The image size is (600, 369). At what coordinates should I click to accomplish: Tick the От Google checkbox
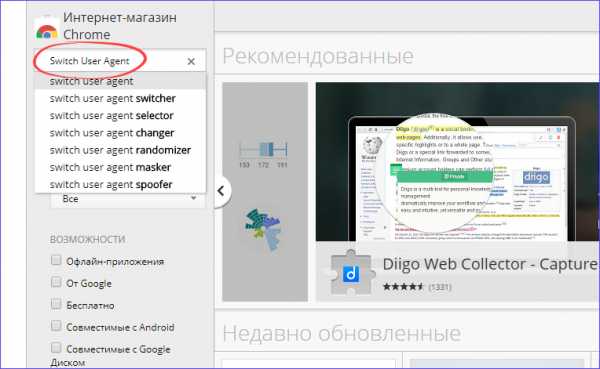[x=56, y=282]
